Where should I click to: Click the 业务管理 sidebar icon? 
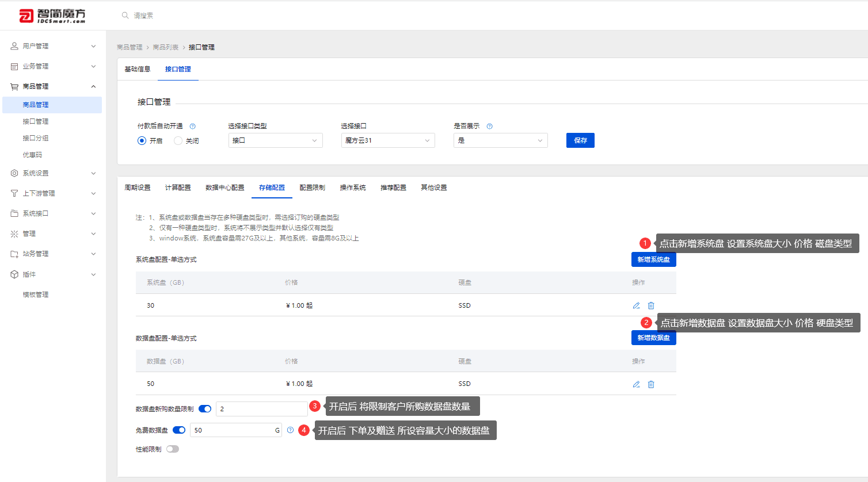[x=14, y=66]
